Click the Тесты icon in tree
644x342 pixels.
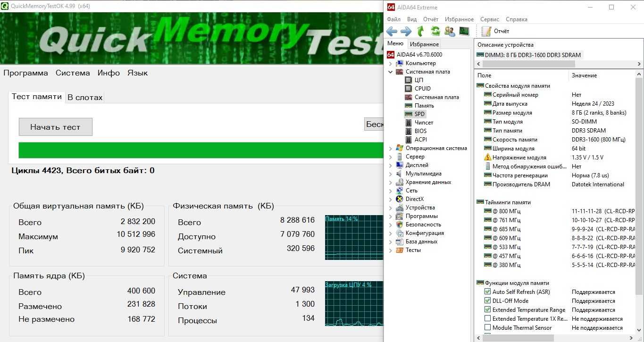(400, 250)
